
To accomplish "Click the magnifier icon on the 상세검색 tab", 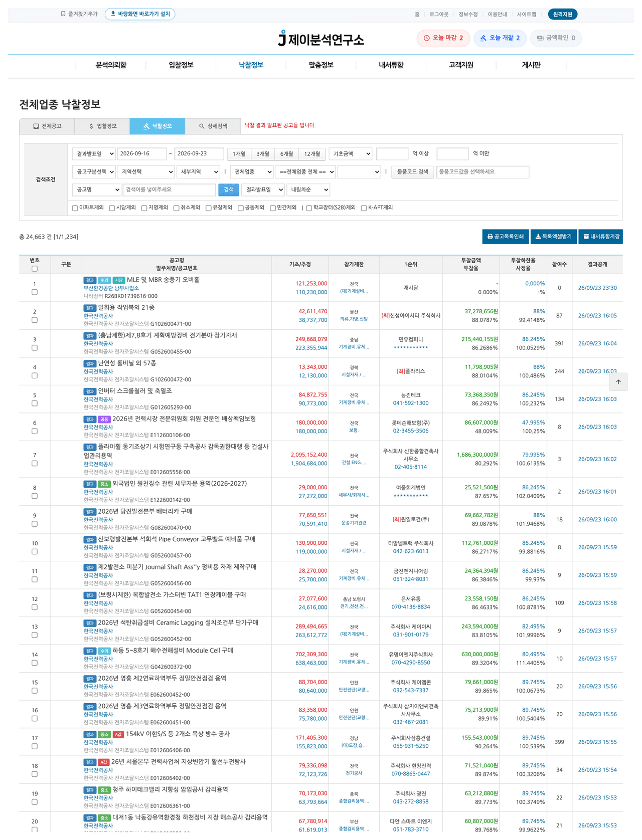I will 202,126.
